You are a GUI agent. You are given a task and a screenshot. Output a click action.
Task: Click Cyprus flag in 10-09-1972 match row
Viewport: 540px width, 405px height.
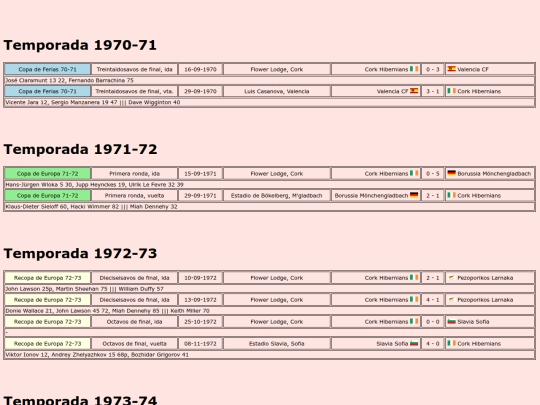click(x=451, y=278)
